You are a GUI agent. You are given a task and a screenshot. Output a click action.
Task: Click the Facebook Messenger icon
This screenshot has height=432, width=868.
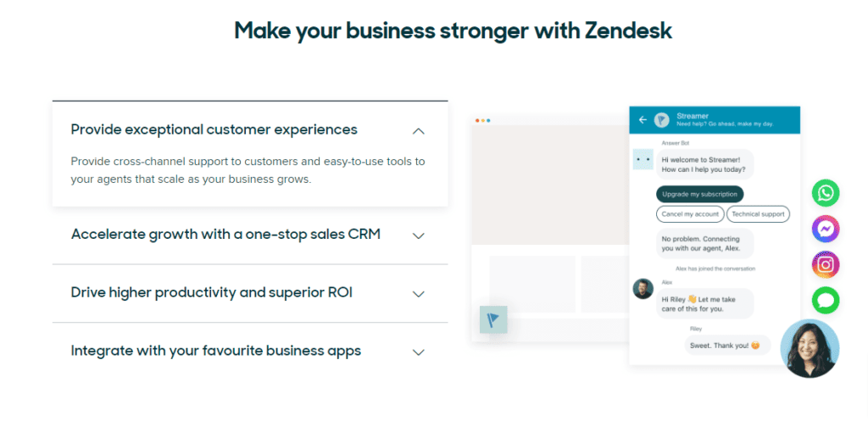click(825, 229)
